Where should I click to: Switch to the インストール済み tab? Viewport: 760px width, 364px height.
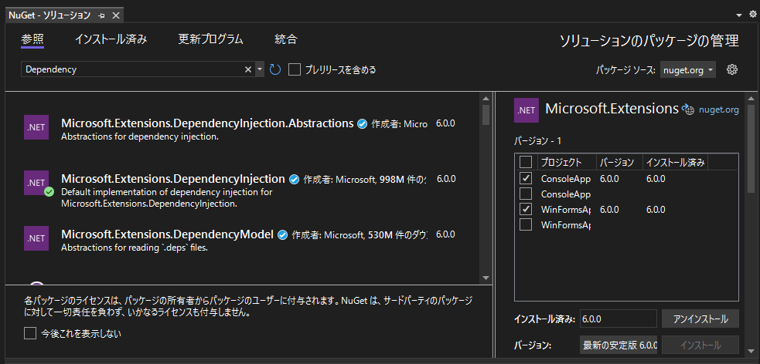[111, 39]
